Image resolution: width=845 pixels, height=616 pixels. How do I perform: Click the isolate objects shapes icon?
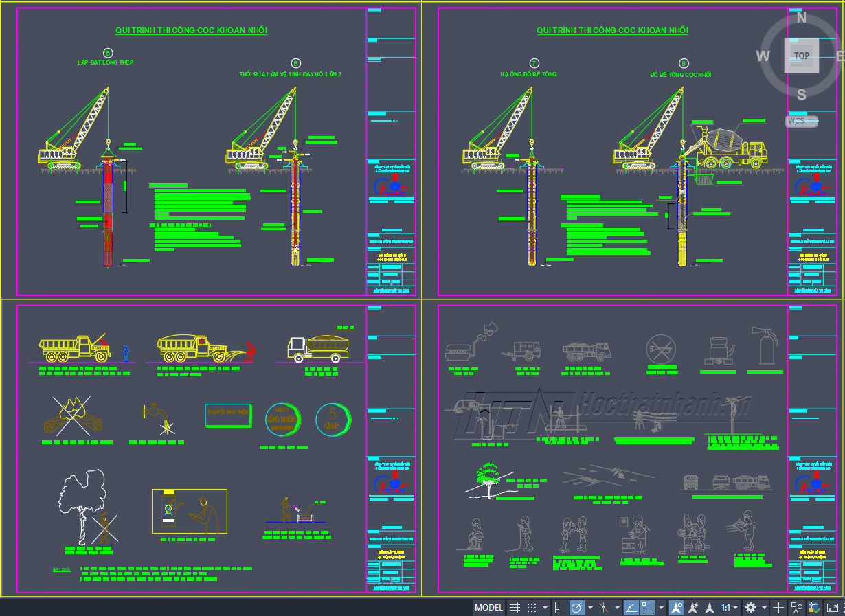(796, 608)
